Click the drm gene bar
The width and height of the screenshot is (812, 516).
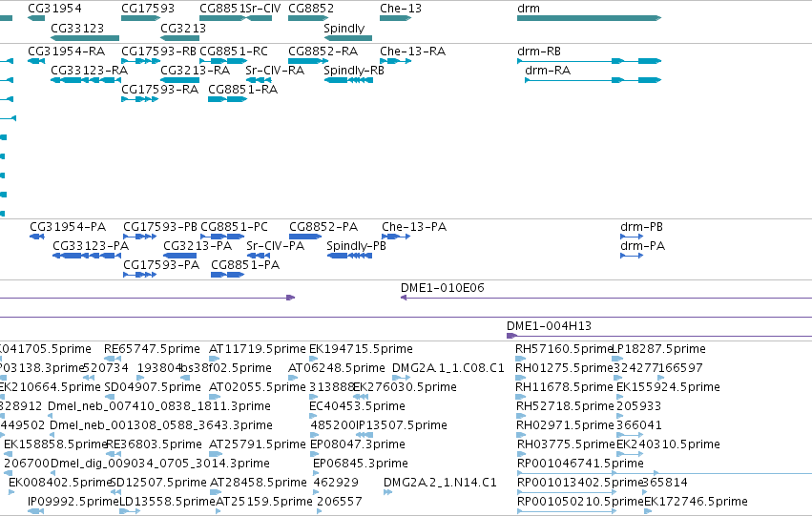[x=590, y=18]
